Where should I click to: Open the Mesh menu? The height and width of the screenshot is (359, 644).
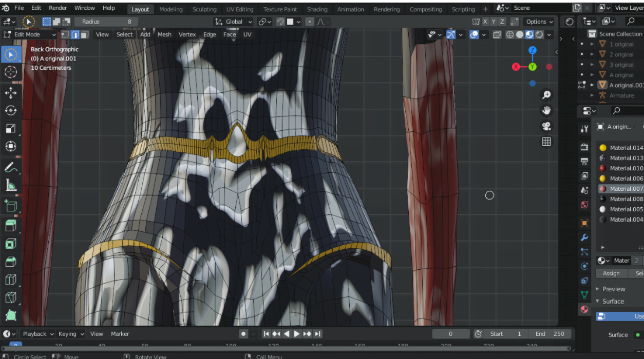coord(164,34)
